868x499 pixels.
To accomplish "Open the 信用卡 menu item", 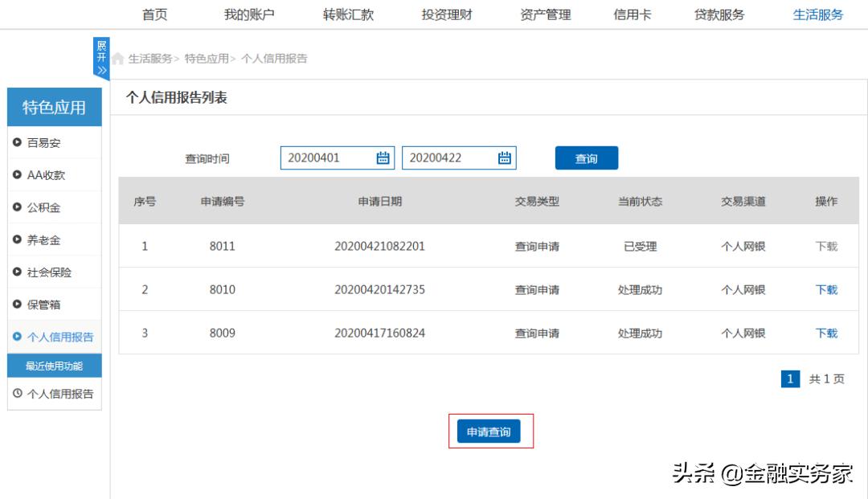I will click(632, 14).
